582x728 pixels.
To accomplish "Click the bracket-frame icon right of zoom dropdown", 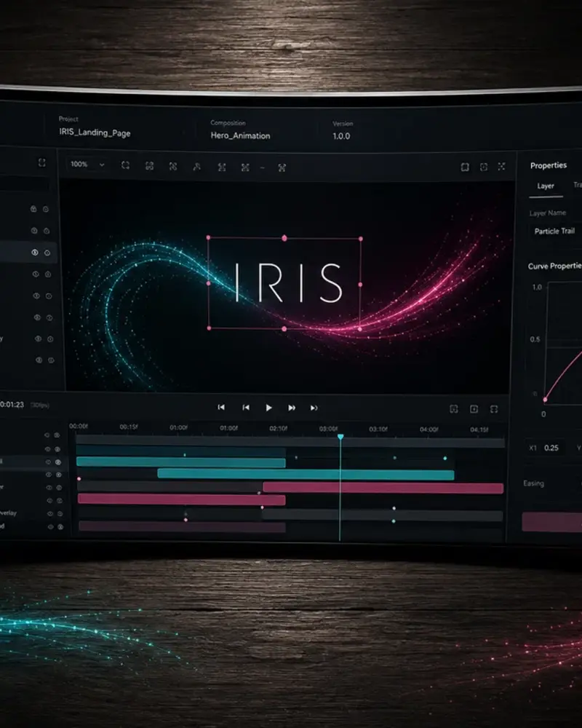I will click(x=125, y=165).
